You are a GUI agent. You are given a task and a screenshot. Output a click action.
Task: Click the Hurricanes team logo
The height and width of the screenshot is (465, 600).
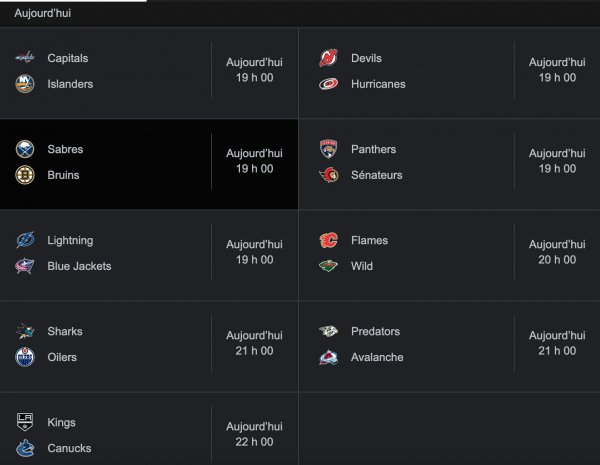pyautogui.click(x=328, y=84)
